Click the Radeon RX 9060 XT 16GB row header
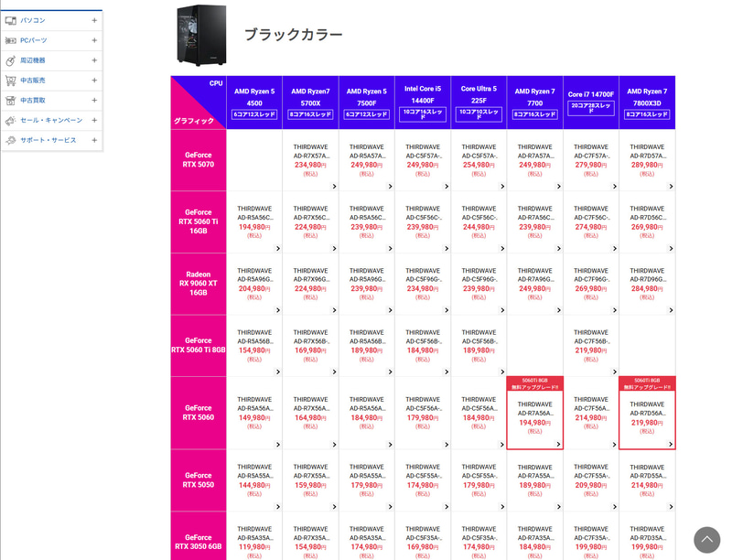Image resolution: width=732 pixels, height=560 pixels. 199,284
